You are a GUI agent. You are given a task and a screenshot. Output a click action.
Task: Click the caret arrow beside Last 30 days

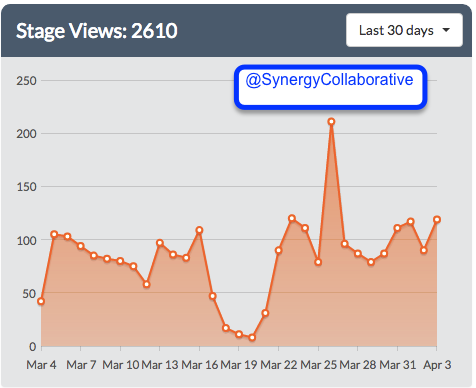click(x=446, y=30)
